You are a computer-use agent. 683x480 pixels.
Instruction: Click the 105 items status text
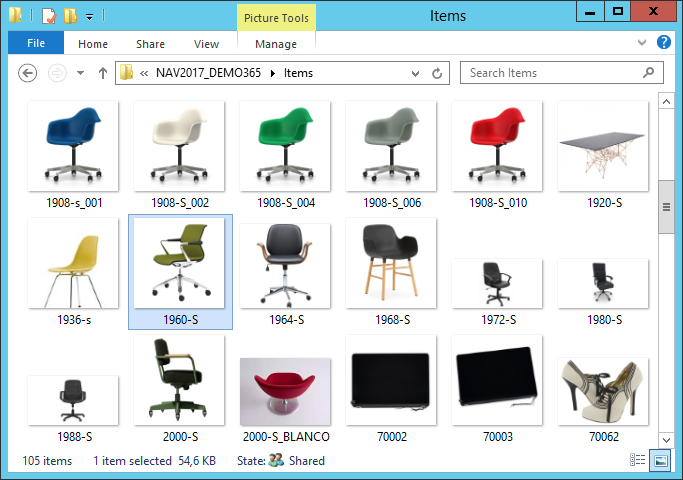[x=47, y=461]
